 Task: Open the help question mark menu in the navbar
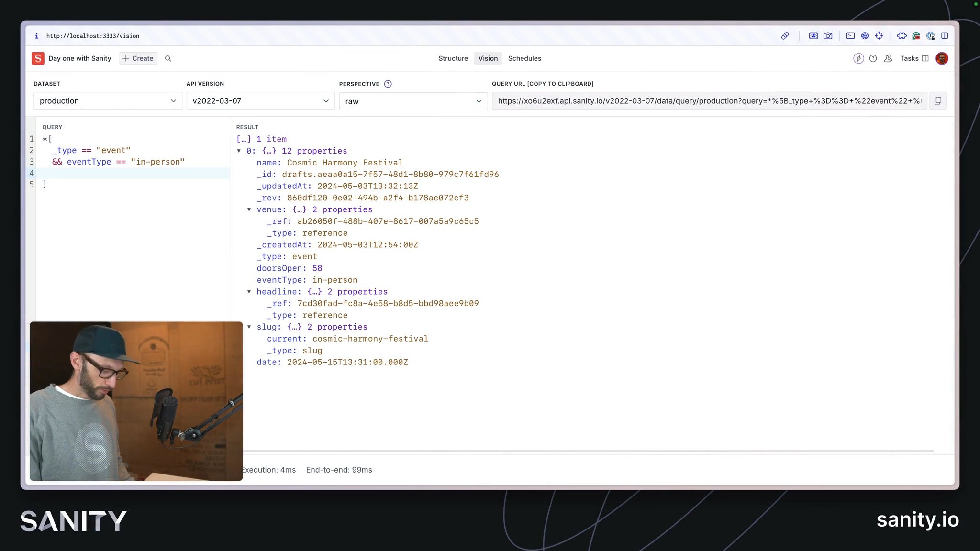point(873,58)
